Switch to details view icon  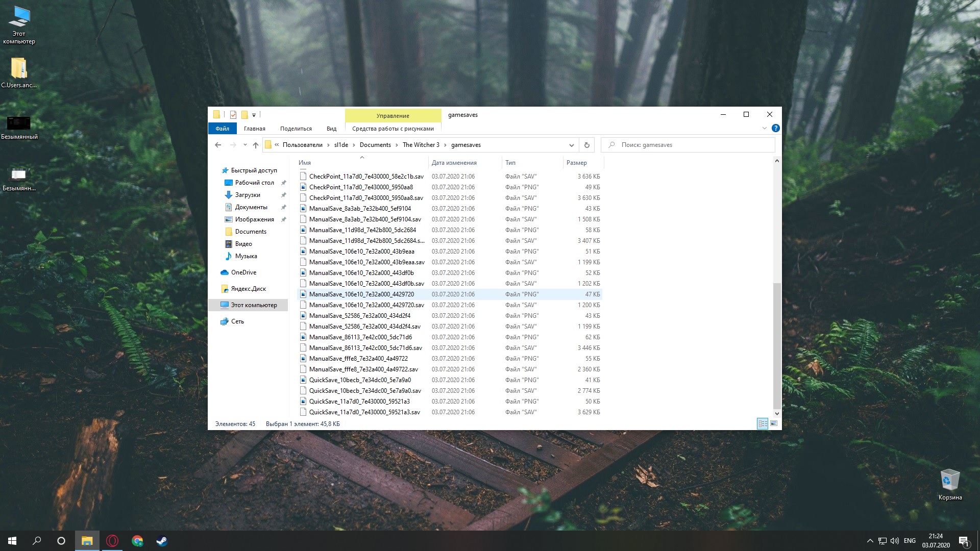pos(763,423)
